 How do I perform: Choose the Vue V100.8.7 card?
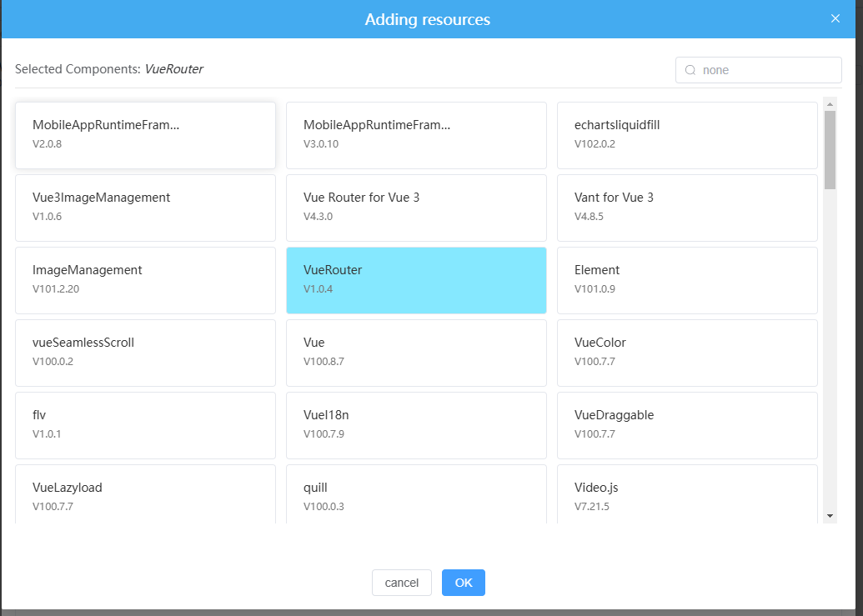tap(416, 353)
